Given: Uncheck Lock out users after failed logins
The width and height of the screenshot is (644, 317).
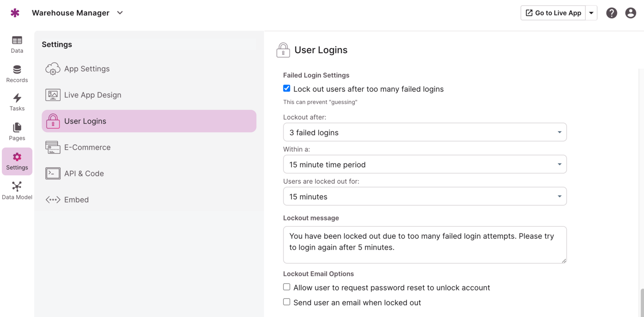Looking at the screenshot, I should point(287,88).
